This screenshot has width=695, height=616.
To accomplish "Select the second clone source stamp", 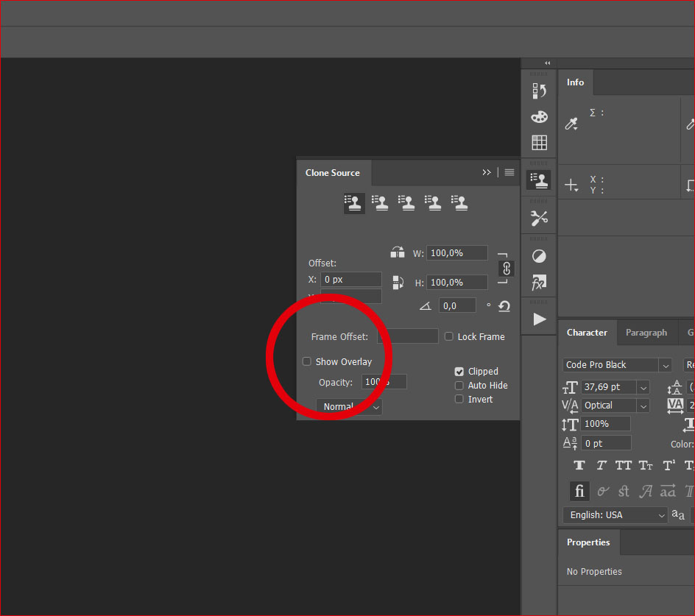I will [380, 203].
